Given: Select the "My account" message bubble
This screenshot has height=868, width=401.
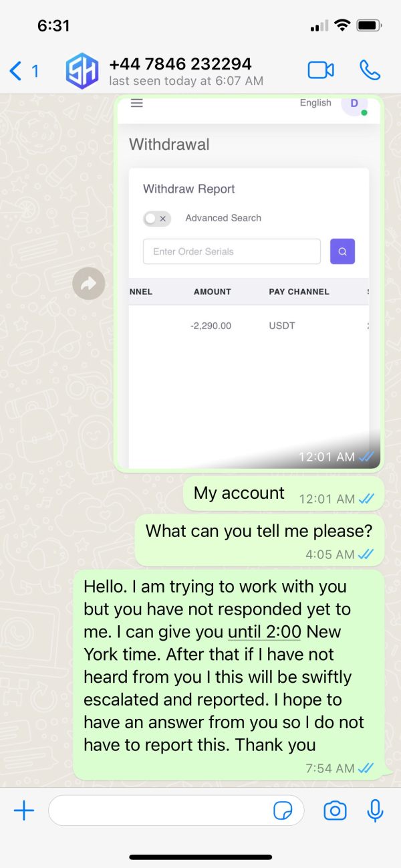Looking at the screenshot, I should tap(283, 494).
